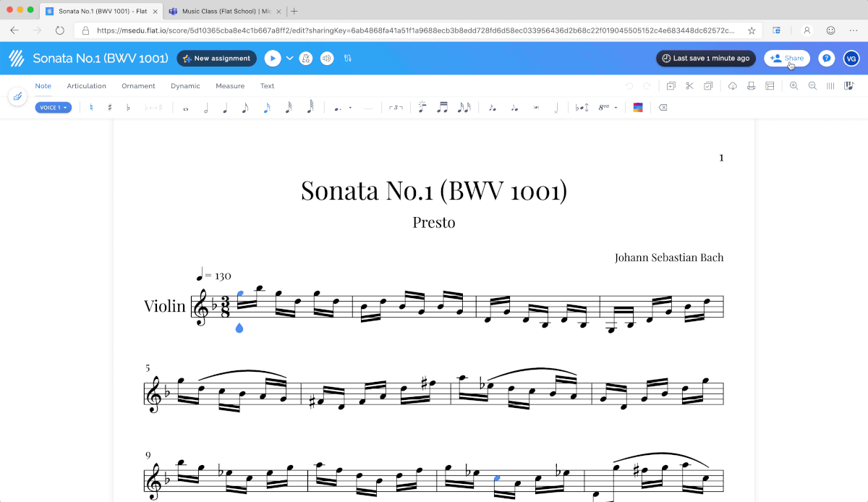Select the highlighted sixteenth note duration
868x502 pixels.
coord(267,108)
